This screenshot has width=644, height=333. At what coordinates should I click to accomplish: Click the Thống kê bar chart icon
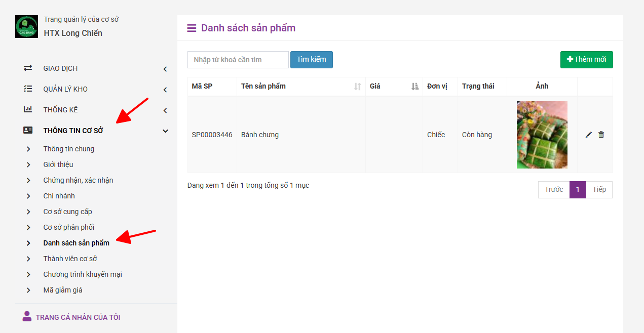[x=28, y=110]
